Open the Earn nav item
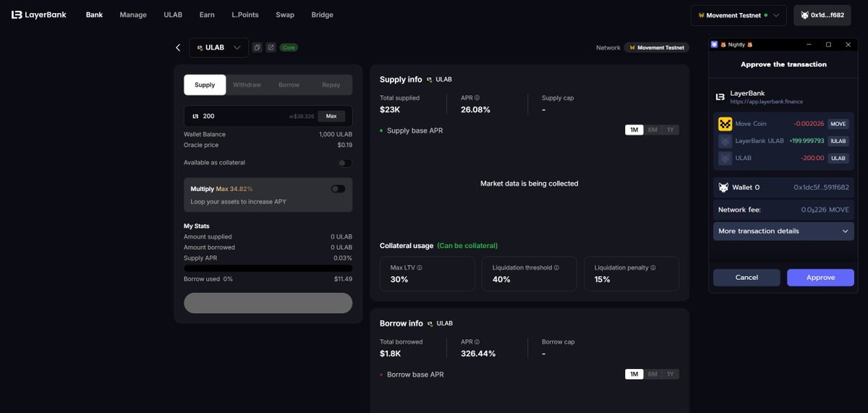The image size is (868, 413). click(x=207, y=14)
